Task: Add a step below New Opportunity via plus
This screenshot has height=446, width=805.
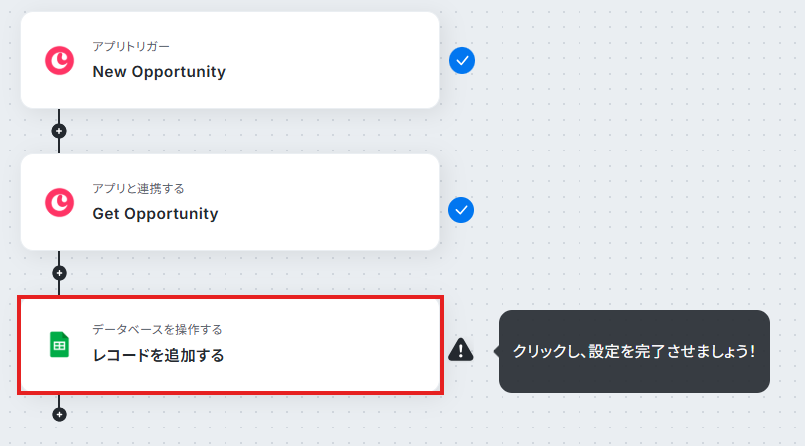Action: (59, 131)
